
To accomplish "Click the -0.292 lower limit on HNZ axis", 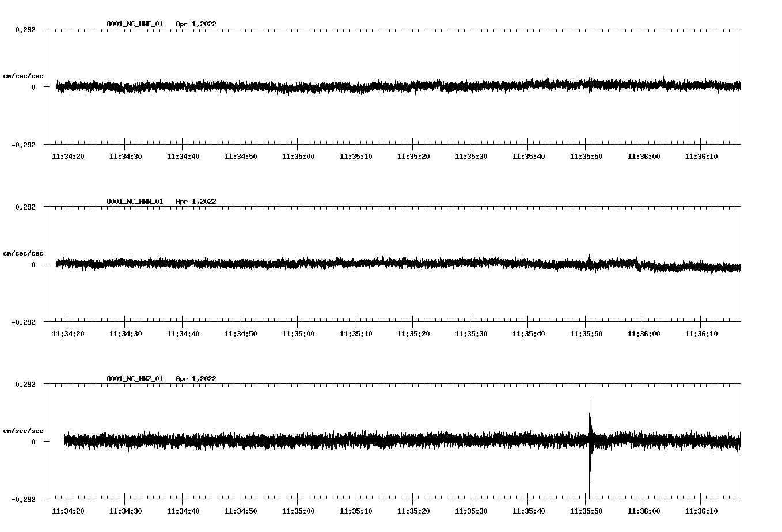I will 23,499.
